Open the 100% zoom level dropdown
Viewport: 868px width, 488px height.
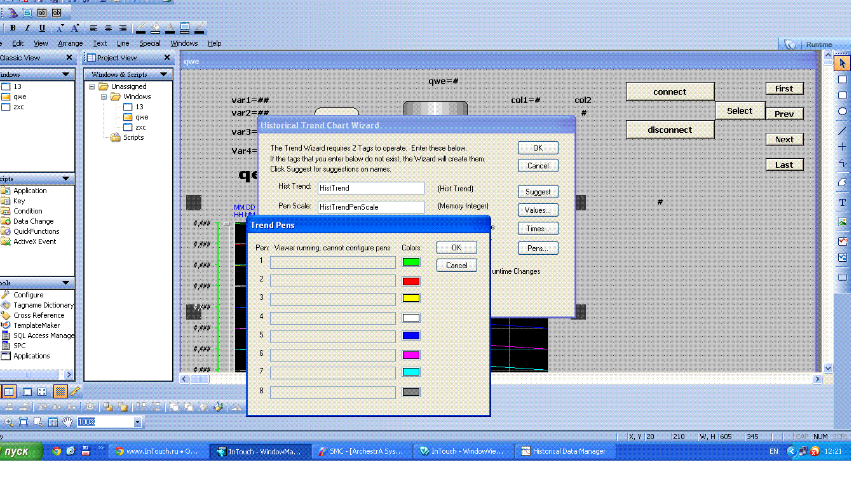pyautogui.click(x=137, y=422)
